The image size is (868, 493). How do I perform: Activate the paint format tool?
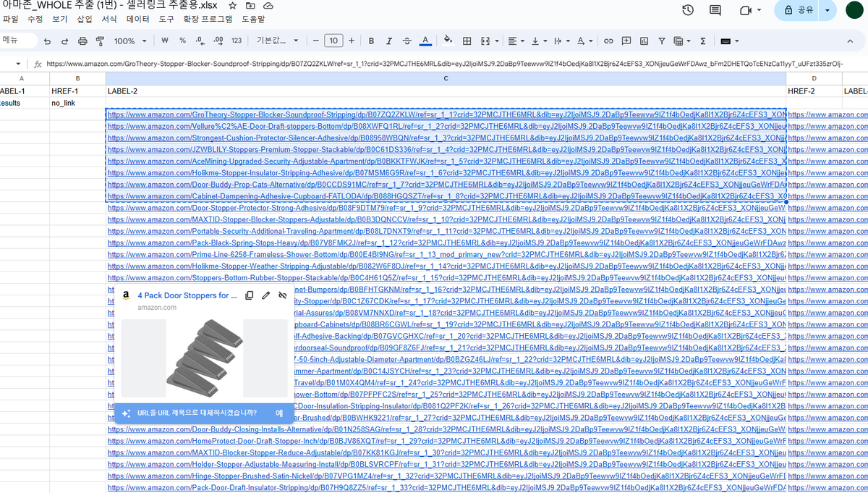click(x=100, y=41)
